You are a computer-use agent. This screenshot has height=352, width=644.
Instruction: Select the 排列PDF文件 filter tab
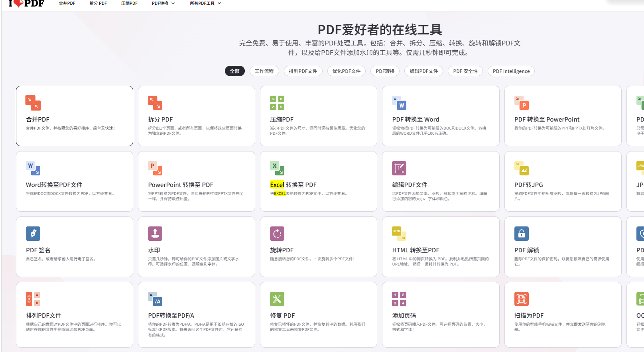pyautogui.click(x=303, y=71)
